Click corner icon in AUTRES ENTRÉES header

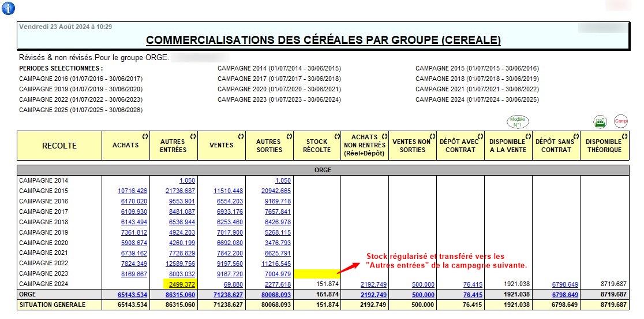(193, 136)
